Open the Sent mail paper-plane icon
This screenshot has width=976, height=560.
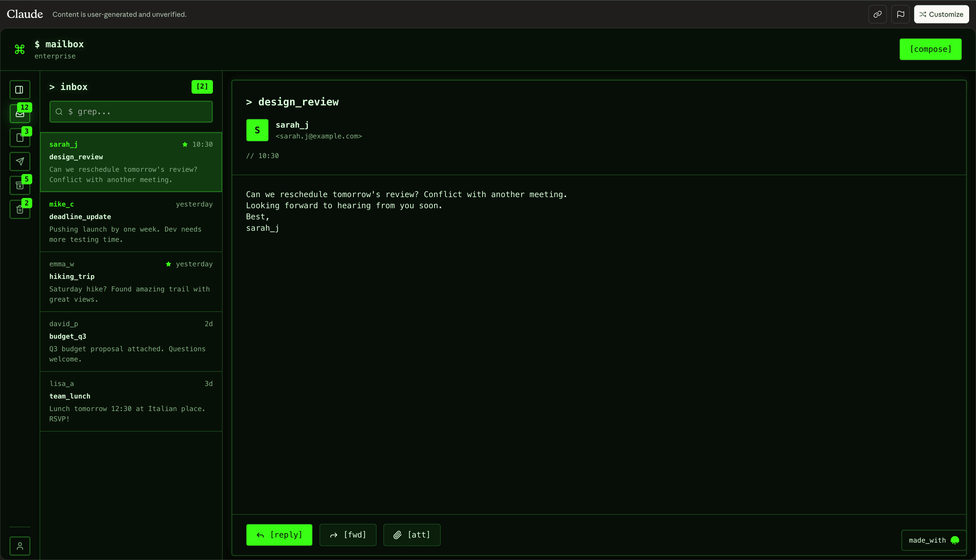coord(20,162)
